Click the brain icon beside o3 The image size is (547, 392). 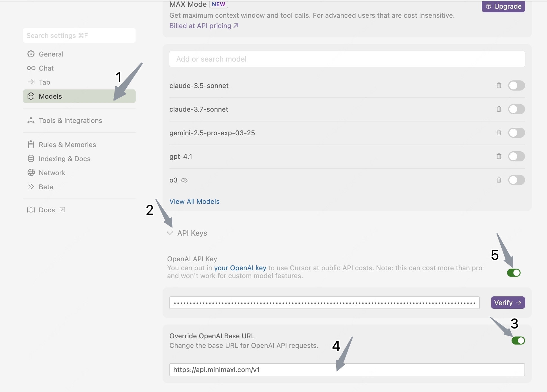[184, 181]
